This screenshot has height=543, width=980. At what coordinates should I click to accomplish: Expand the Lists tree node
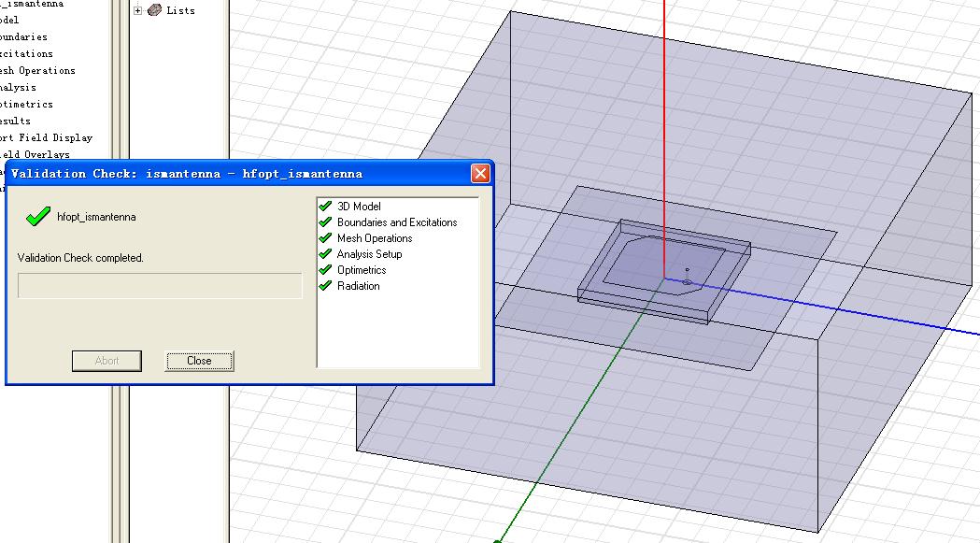(138, 10)
